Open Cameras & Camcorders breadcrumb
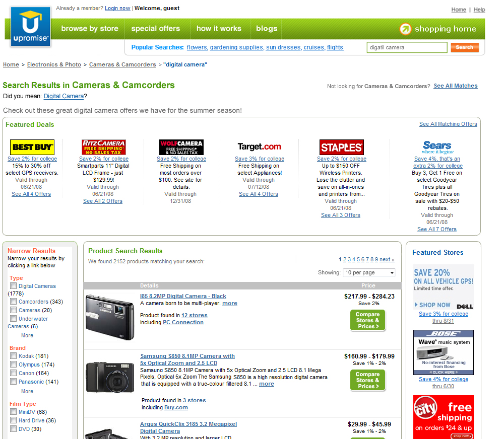Image resolution: width=504 pixels, height=439 pixels. pyautogui.click(x=122, y=64)
